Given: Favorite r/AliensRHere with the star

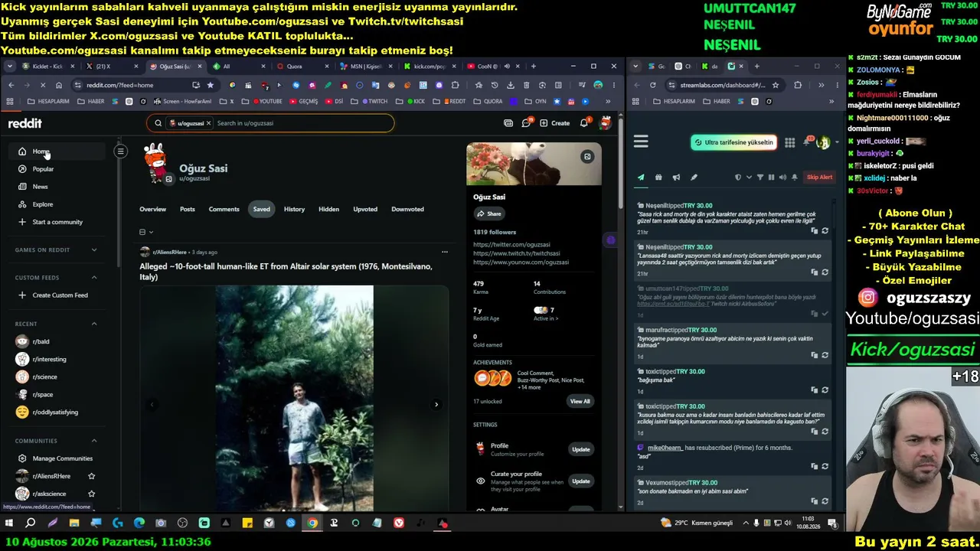Looking at the screenshot, I should click(x=92, y=476).
